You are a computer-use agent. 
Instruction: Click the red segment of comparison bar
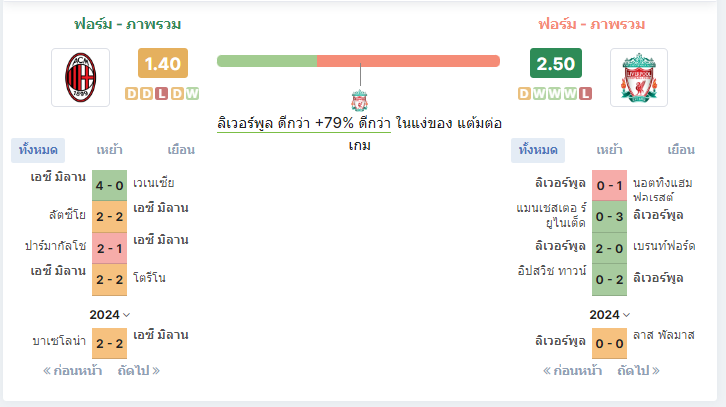408,61
